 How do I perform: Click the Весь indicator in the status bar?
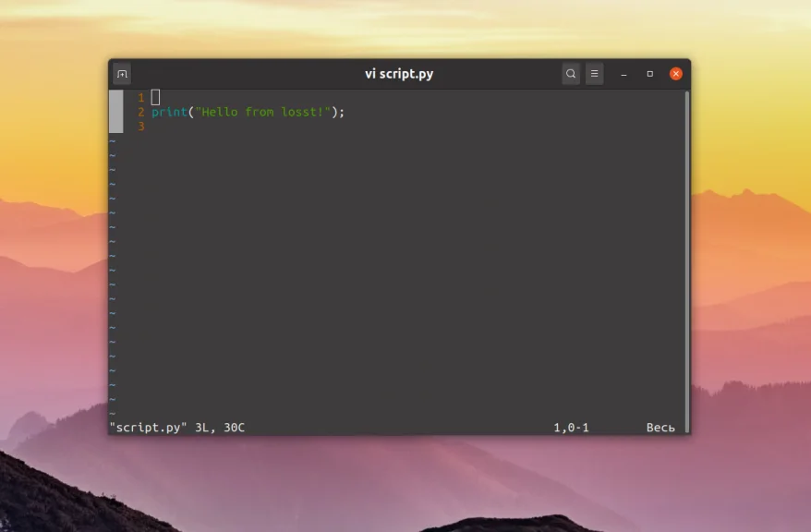pos(661,427)
